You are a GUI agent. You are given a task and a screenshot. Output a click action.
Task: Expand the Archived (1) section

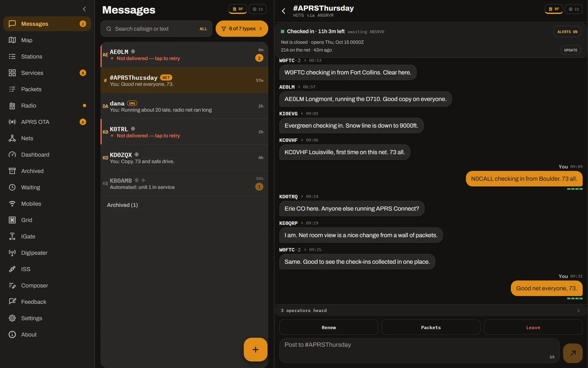[122, 205]
